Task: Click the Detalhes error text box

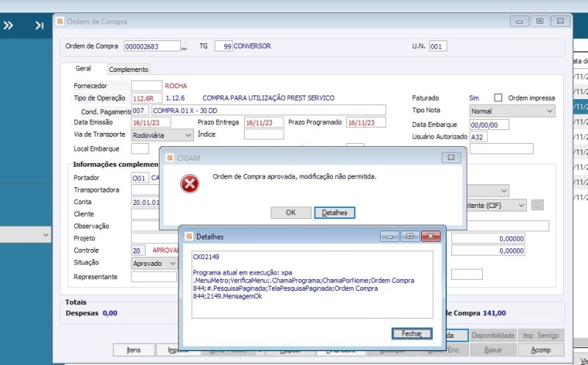Action: coord(312,284)
